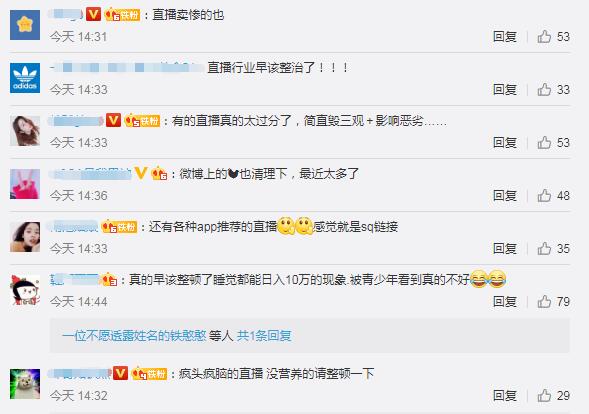Image resolution: width=589 pixels, height=414 pixels.
Task: Click the 铁粉 fan badge on last comment
Action: tap(149, 373)
